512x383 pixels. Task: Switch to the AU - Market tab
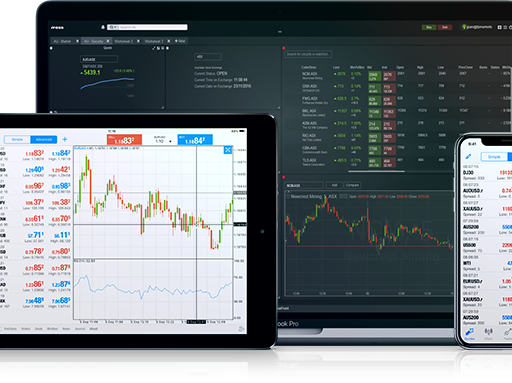(62, 41)
